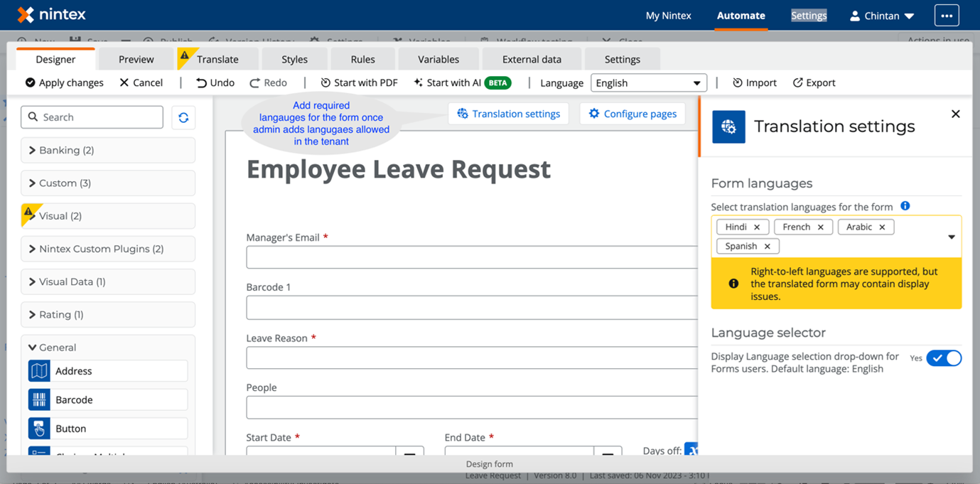Click the user profile icon for Chintan

coord(855,16)
